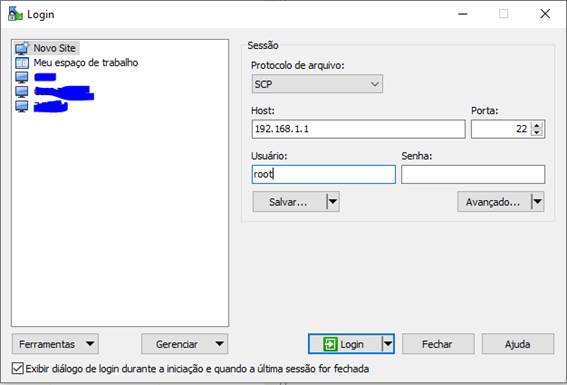The image size is (567, 385).
Task: Select the third saved site monitor icon
Action: click(x=22, y=106)
